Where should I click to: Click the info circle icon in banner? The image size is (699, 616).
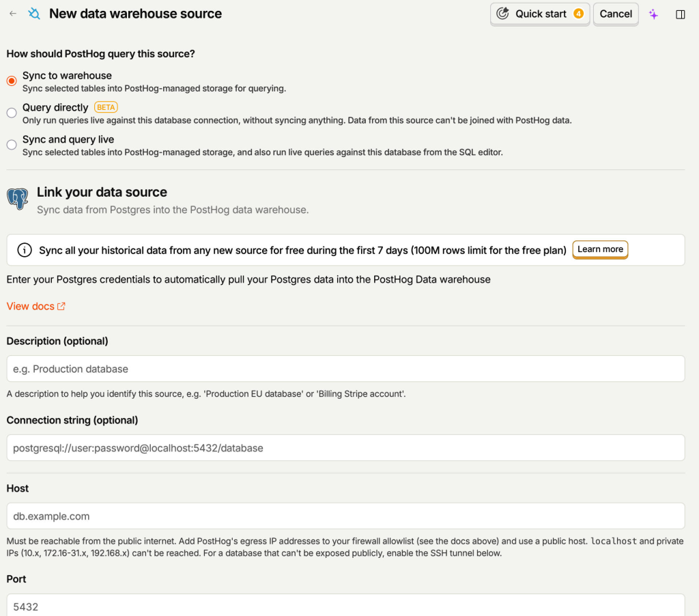pos(25,250)
